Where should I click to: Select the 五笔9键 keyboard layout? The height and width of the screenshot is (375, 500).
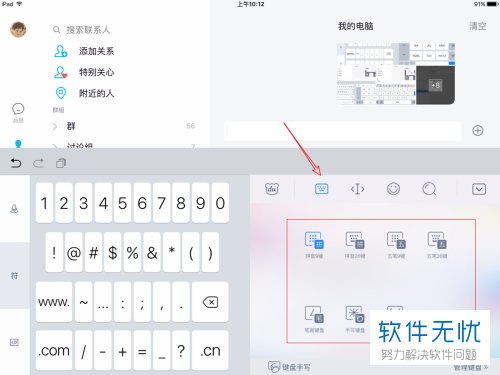[x=396, y=245]
